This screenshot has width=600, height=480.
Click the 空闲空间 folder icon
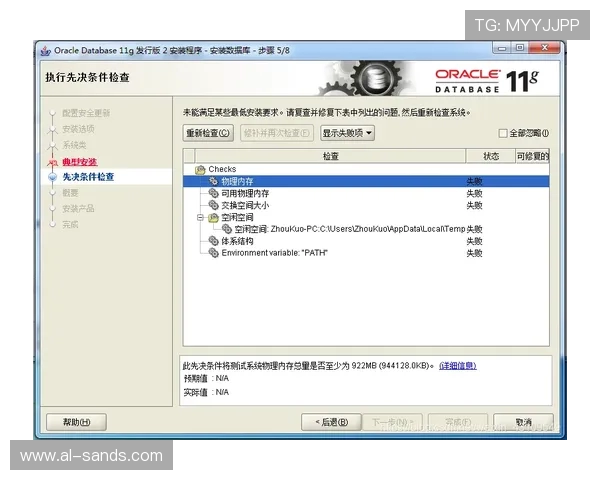pyautogui.click(x=213, y=217)
